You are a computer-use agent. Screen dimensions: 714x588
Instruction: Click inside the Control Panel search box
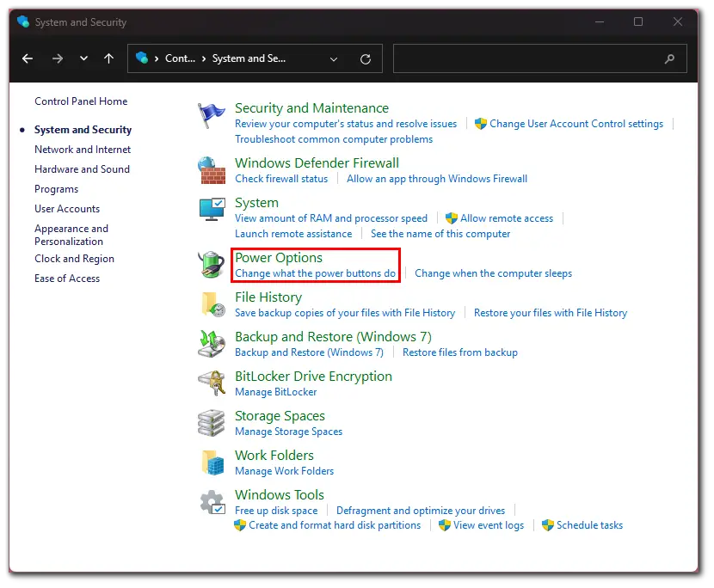click(540, 58)
